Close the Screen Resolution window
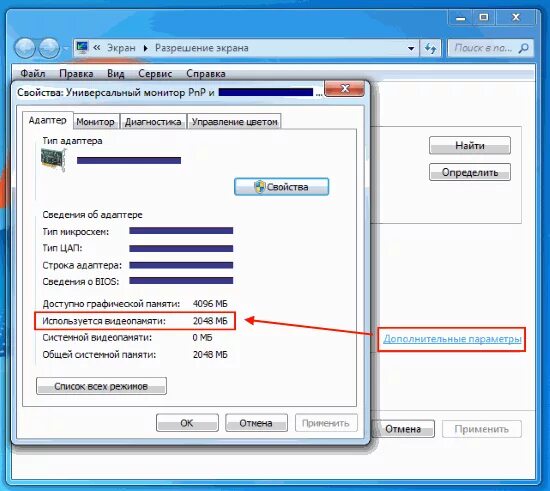The width and height of the screenshot is (550, 491). coord(515,18)
